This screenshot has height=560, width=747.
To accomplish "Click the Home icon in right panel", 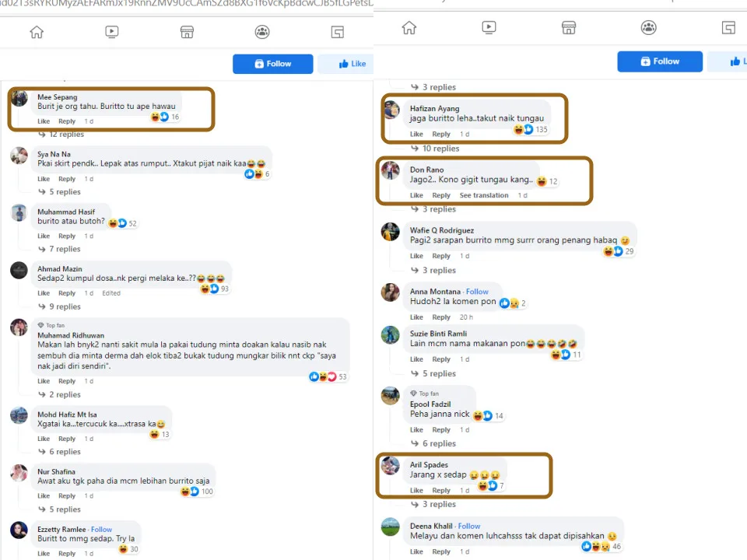I will [409, 28].
